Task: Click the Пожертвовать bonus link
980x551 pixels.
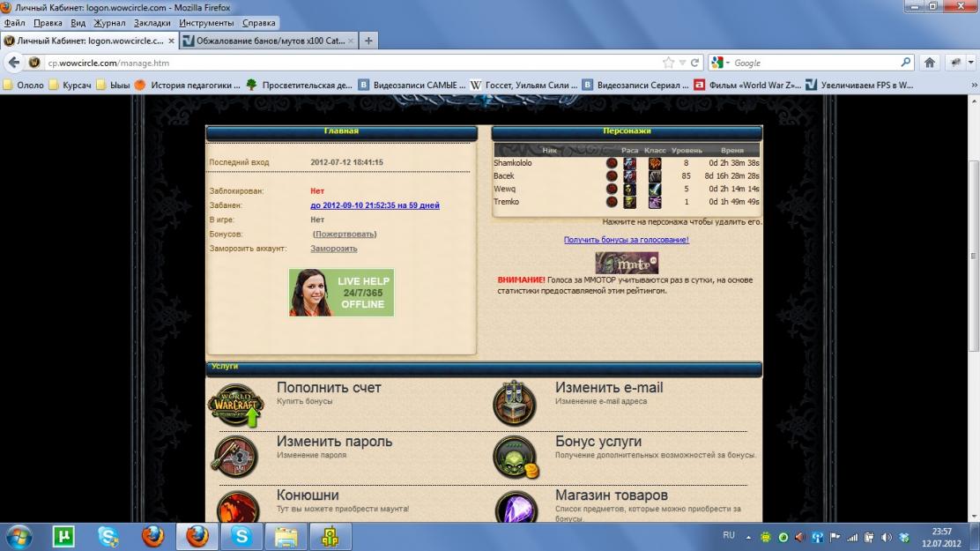Action: pyautogui.click(x=345, y=235)
